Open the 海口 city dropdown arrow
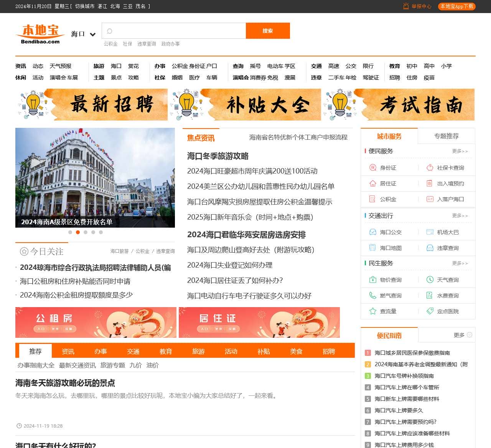Image resolution: width=491 pixels, height=448 pixels. (x=92, y=34)
